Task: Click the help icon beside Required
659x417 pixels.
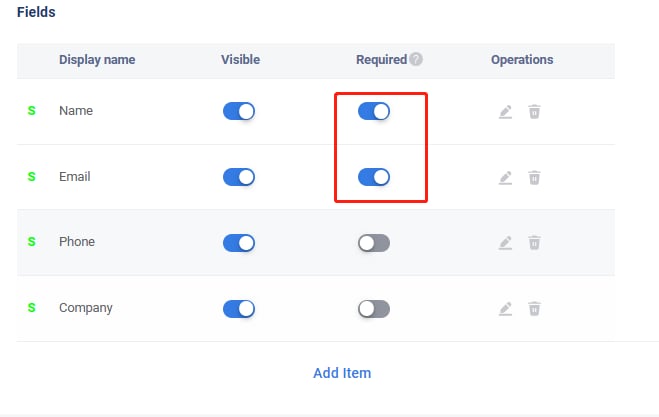Action: coord(416,60)
